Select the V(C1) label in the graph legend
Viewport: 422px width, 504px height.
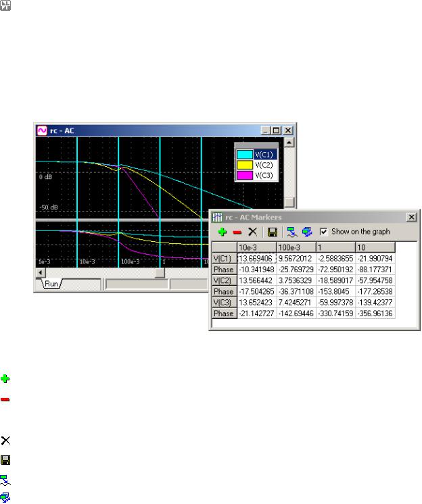coord(264,154)
